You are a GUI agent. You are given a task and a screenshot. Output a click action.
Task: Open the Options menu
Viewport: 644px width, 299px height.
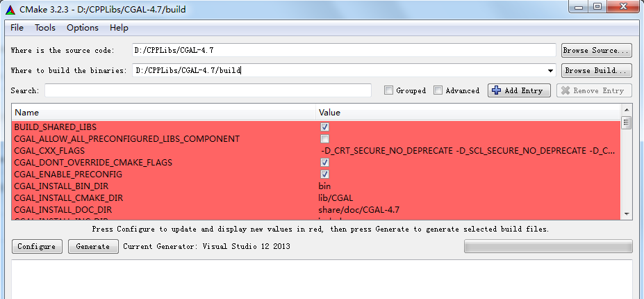[83, 28]
